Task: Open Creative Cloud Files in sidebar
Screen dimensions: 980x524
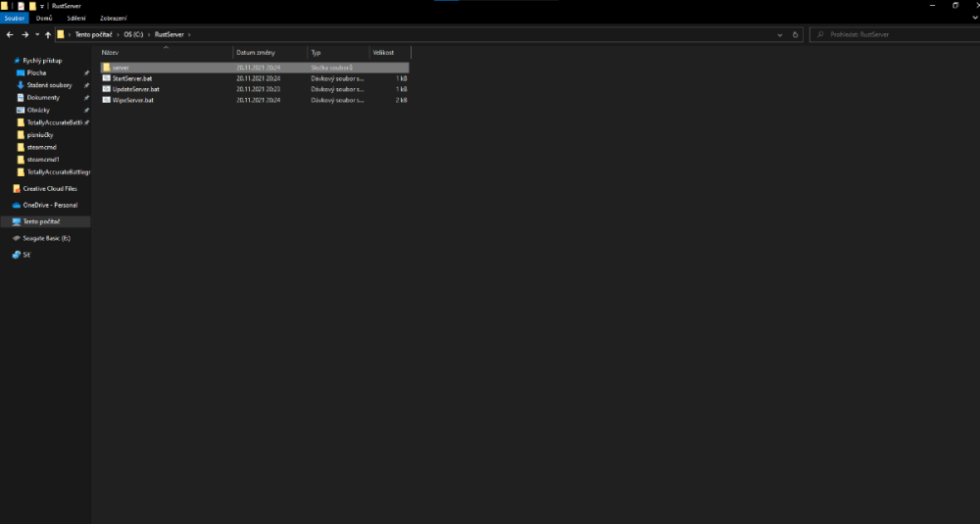Action: (50, 188)
